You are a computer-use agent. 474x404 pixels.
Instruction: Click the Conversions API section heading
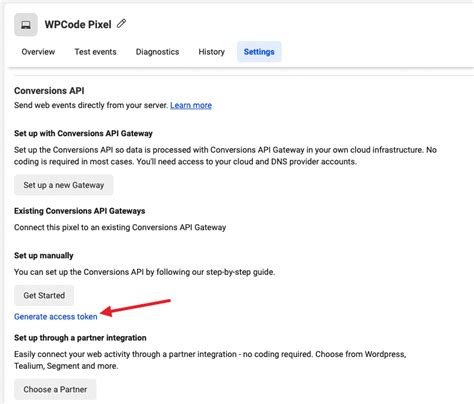(49, 91)
